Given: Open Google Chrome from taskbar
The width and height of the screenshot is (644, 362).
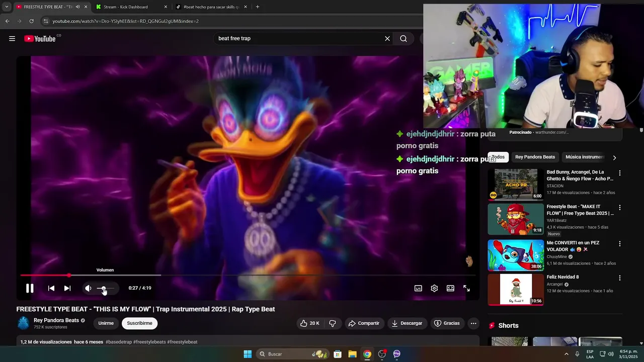Looking at the screenshot, I should pyautogui.click(x=367, y=354).
